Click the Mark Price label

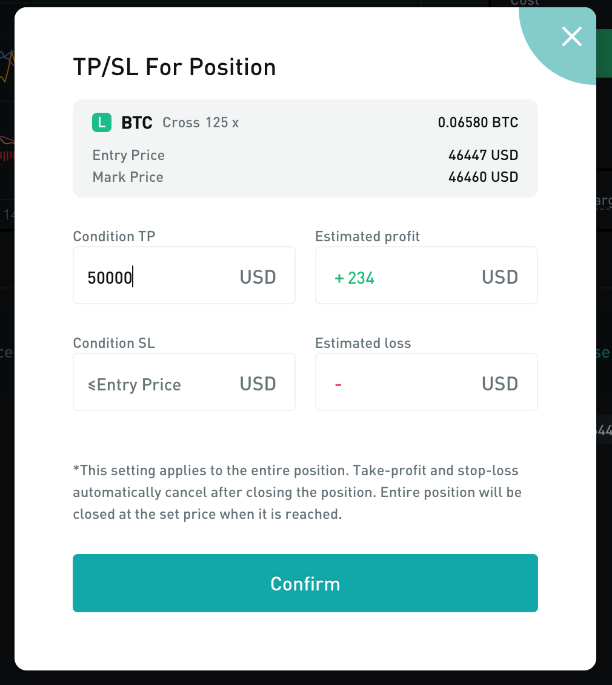[x=127, y=177]
